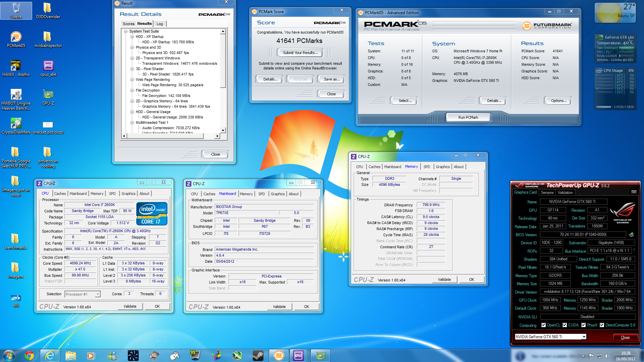Click the GPU-Z screenshot camera icon

click(x=634, y=192)
